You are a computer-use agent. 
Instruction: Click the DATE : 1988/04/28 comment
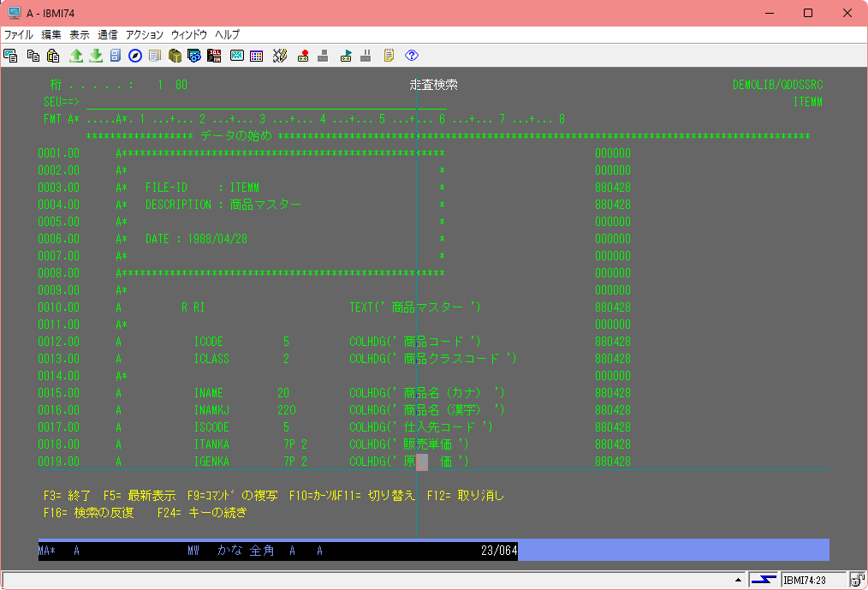point(197,239)
